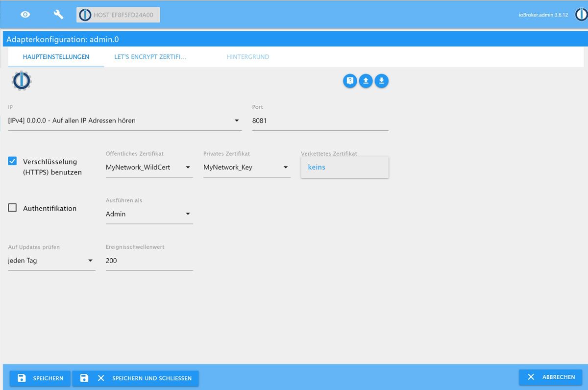
Task: Click Adapterkonfiguration: admin.0 title
Action: click(x=63, y=39)
